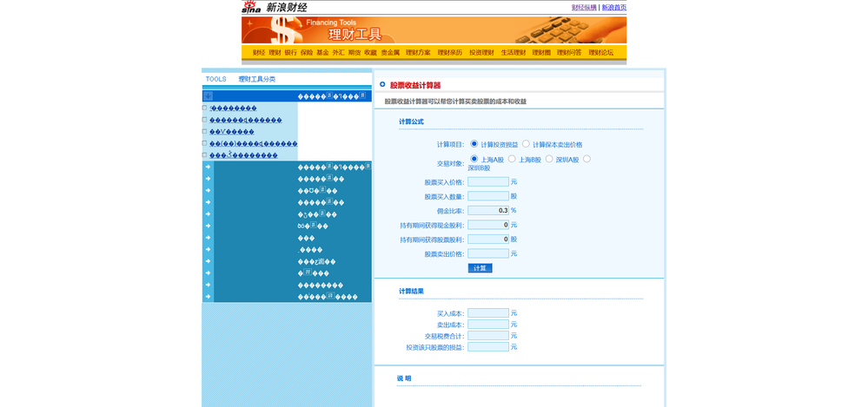This screenshot has width=868, height=407.
Task: Click the 佣金比率 field showing 0.3
Action: 488,210
